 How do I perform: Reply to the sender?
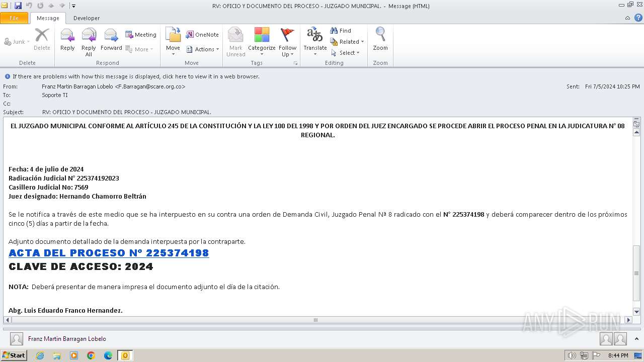point(67,39)
